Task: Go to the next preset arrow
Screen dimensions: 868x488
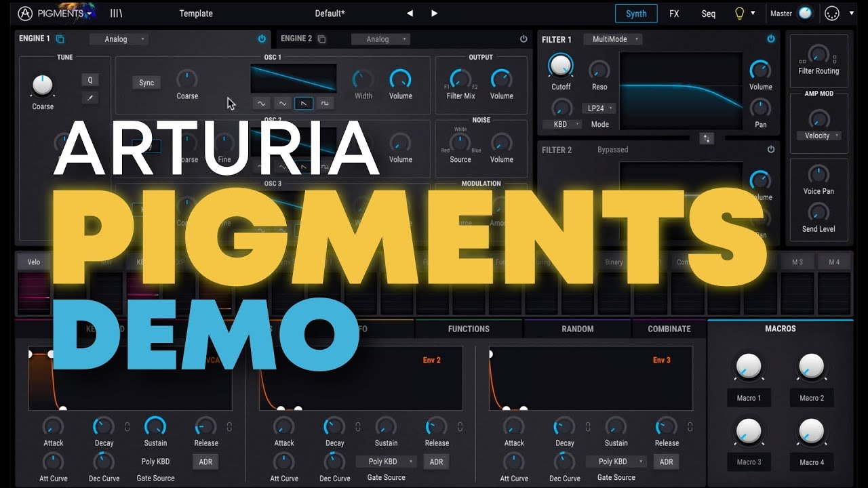Action: pos(435,14)
